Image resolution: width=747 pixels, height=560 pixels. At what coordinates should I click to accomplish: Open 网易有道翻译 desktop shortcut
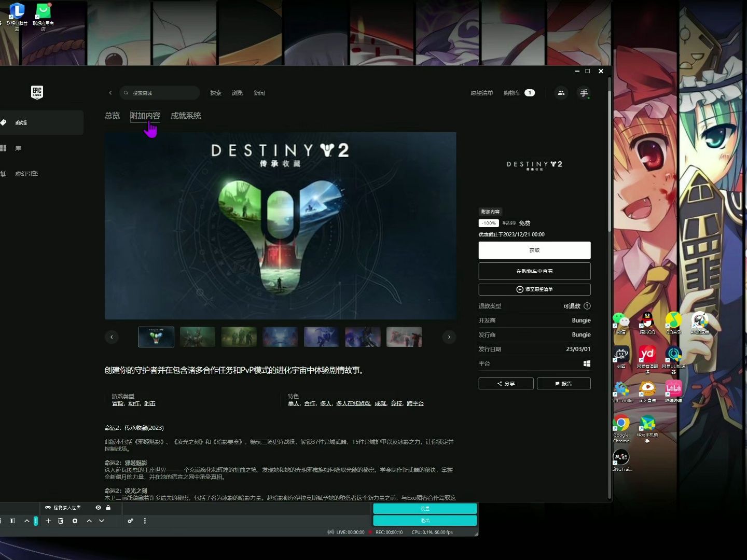pos(647,359)
